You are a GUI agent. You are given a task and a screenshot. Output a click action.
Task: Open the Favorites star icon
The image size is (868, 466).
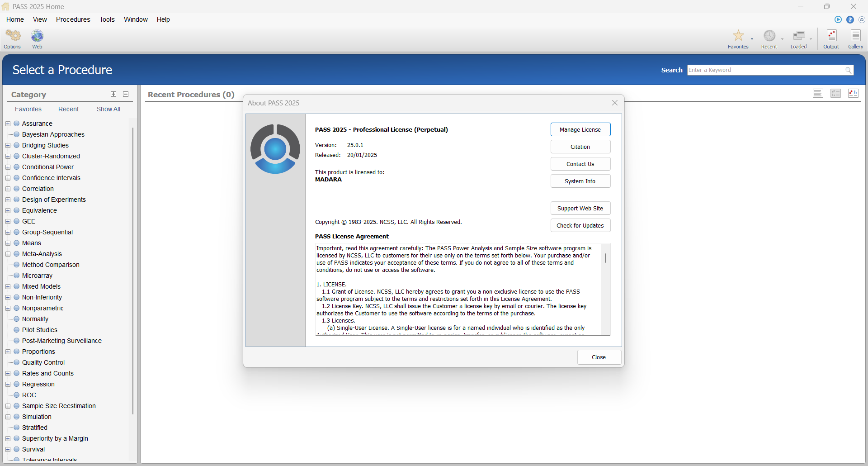738,36
